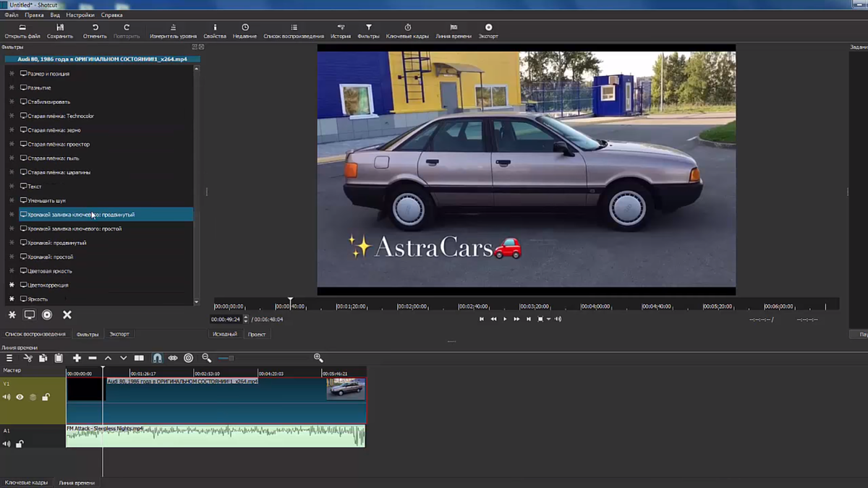Image resolution: width=868 pixels, height=488 pixels.
Task: Open the История panel from the toolbar
Action: click(341, 31)
